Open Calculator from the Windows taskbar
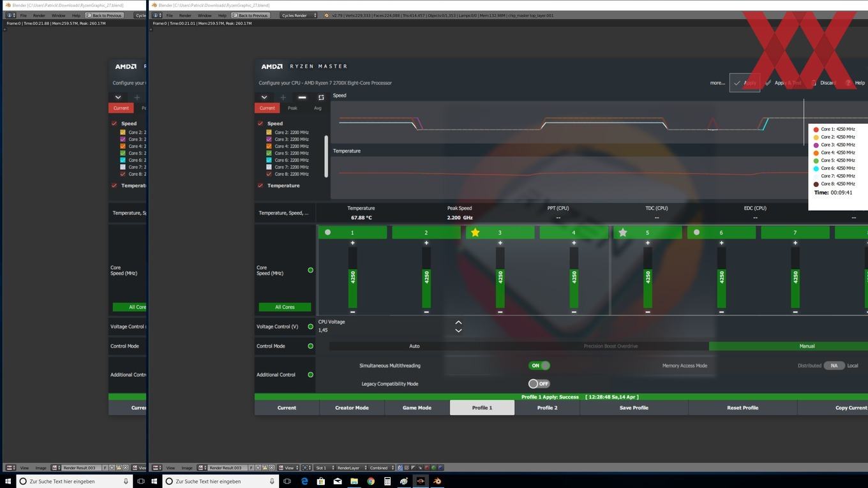Viewport: 868px width, 488px height. point(387,481)
